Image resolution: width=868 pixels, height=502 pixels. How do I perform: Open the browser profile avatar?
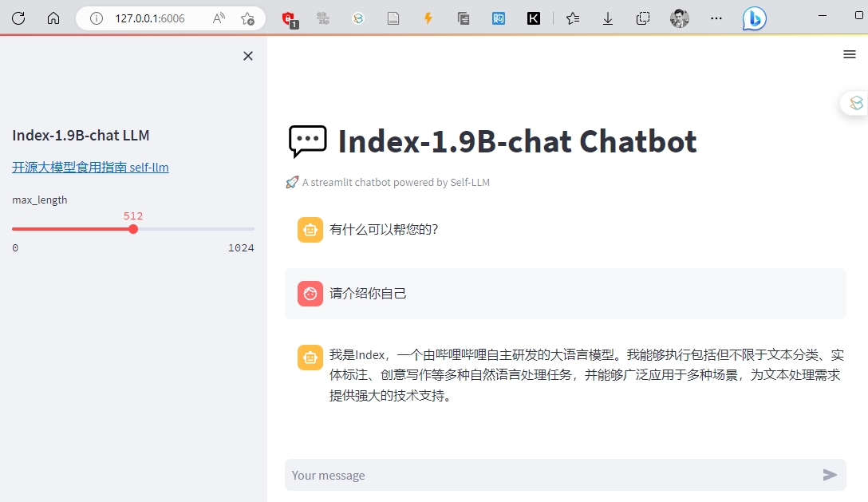[679, 18]
